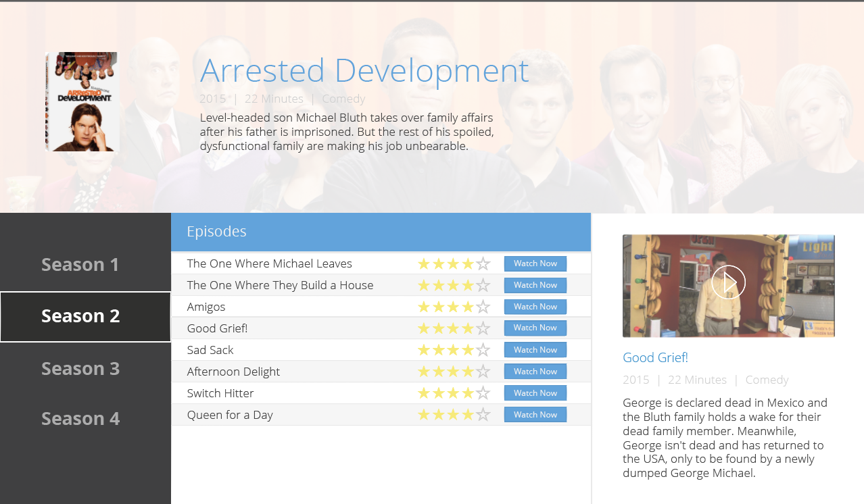Choose the Amigos episode title
Screen dimensions: 864x504
(206, 307)
